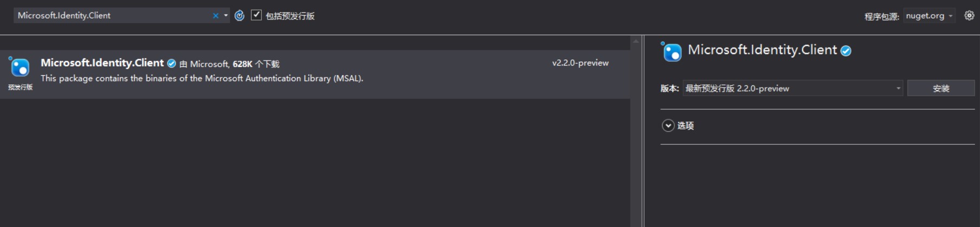Click the results list vertical scrollbar track
The height and width of the screenshot is (227, 980).
click(x=636, y=135)
